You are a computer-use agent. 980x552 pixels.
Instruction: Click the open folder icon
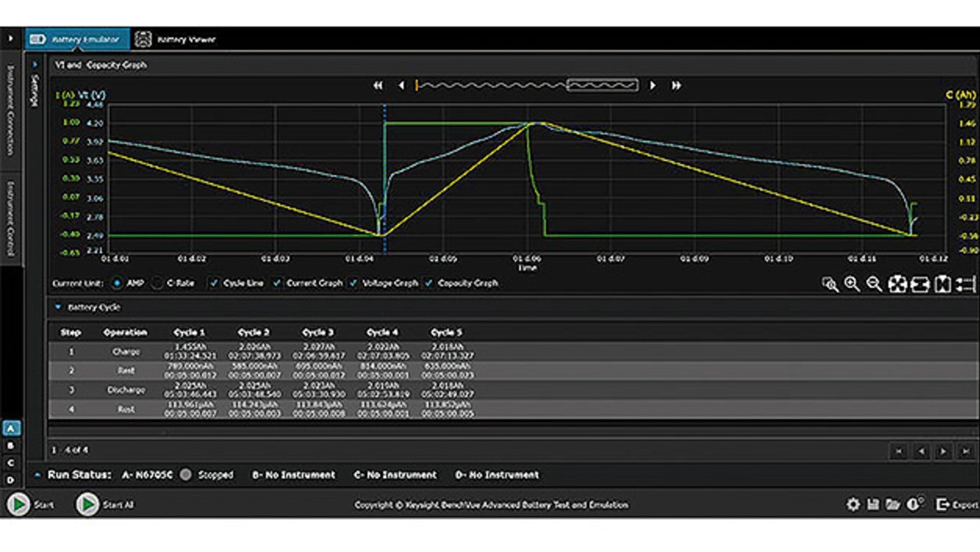point(893,505)
